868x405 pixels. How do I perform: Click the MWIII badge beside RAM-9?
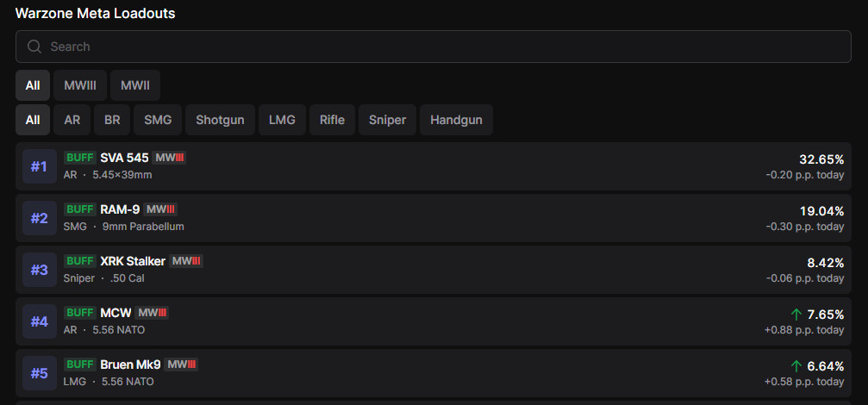[160, 209]
